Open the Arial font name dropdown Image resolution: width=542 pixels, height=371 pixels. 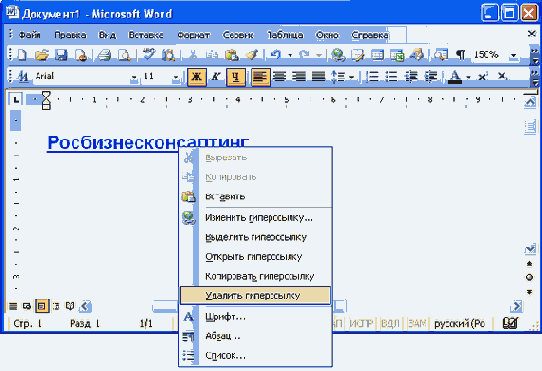tap(134, 77)
